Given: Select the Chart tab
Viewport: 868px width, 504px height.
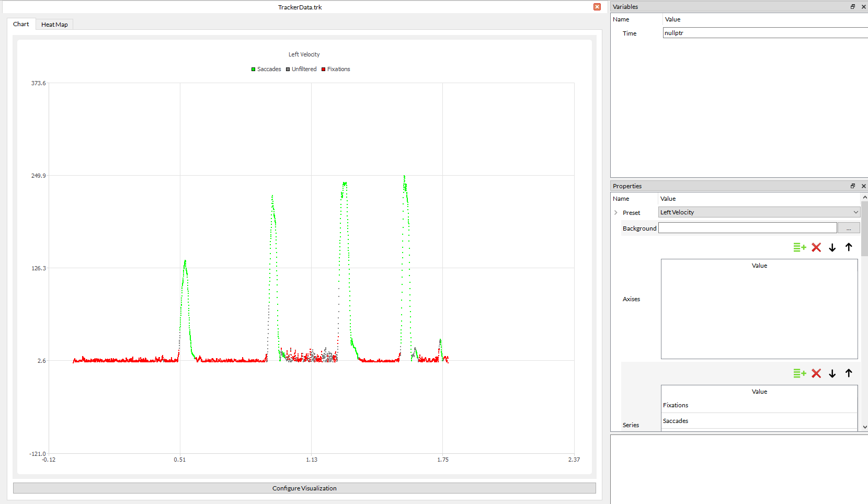Looking at the screenshot, I should (21, 24).
